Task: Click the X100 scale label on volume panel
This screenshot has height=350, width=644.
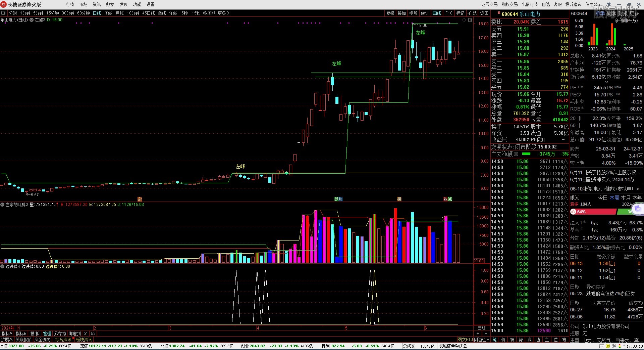Action: pyautogui.click(x=479, y=261)
